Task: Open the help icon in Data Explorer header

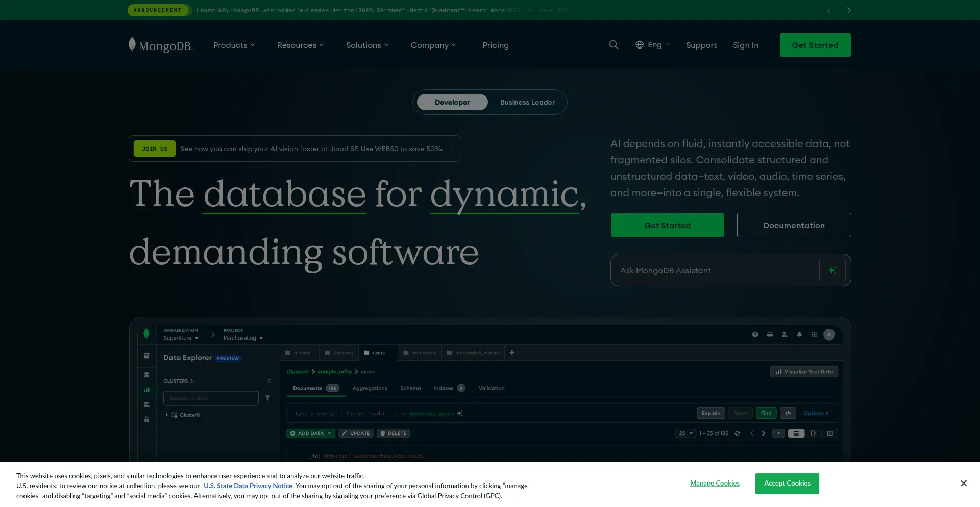Action: click(x=755, y=334)
